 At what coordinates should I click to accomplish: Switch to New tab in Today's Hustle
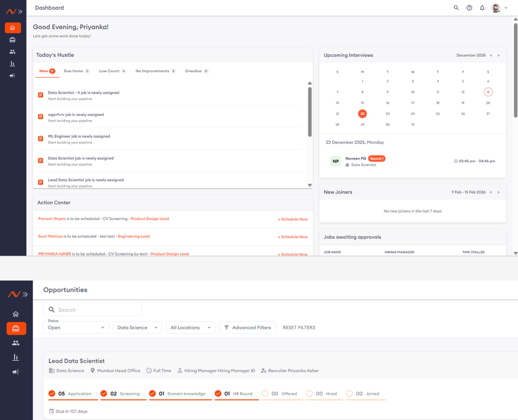[x=47, y=71]
